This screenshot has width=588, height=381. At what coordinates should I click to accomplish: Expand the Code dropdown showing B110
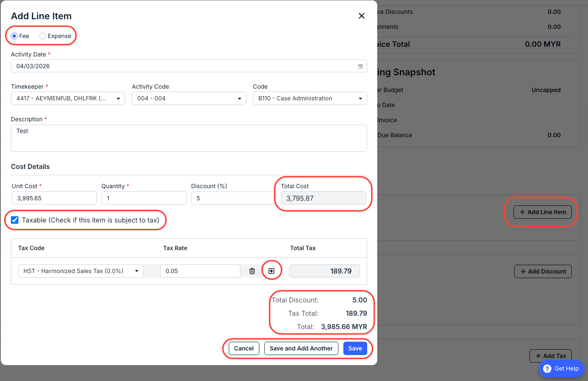click(x=310, y=98)
